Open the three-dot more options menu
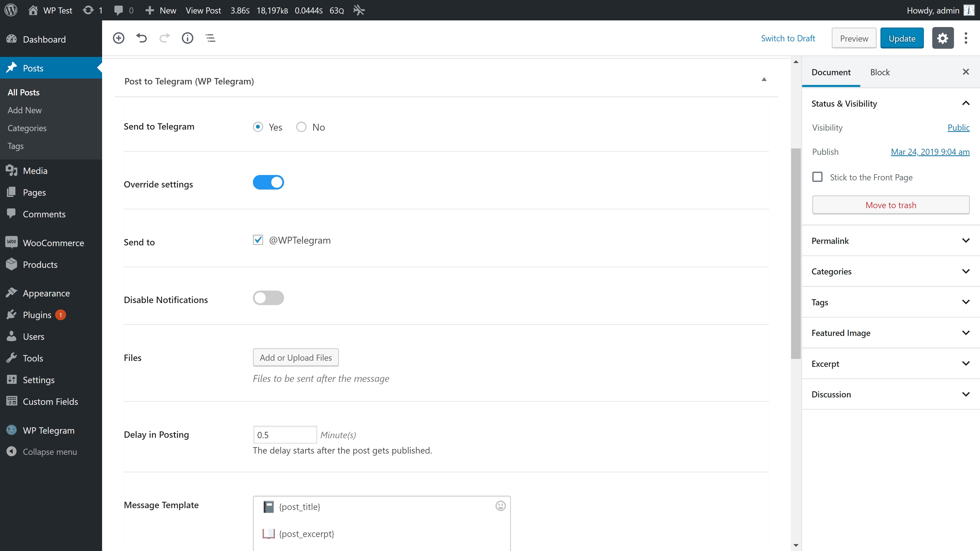The height and width of the screenshot is (551, 980). click(965, 38)
